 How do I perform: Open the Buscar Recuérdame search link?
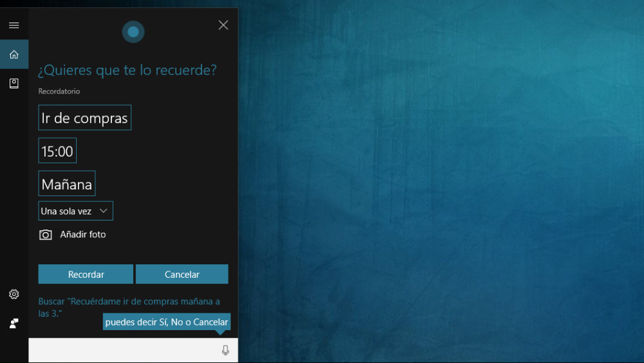pyautogui.click(x=129, y=307)
